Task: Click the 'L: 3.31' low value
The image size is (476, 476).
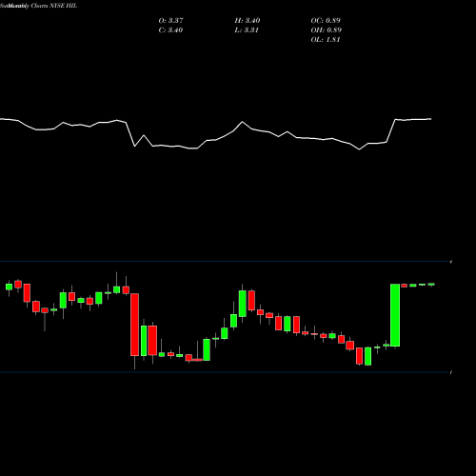Action: point(247,30)
